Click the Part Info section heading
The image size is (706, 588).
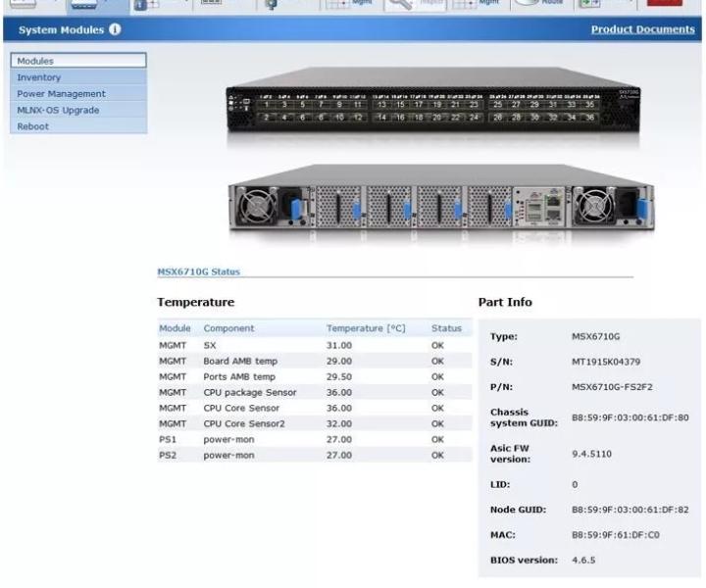pos(505,302)
